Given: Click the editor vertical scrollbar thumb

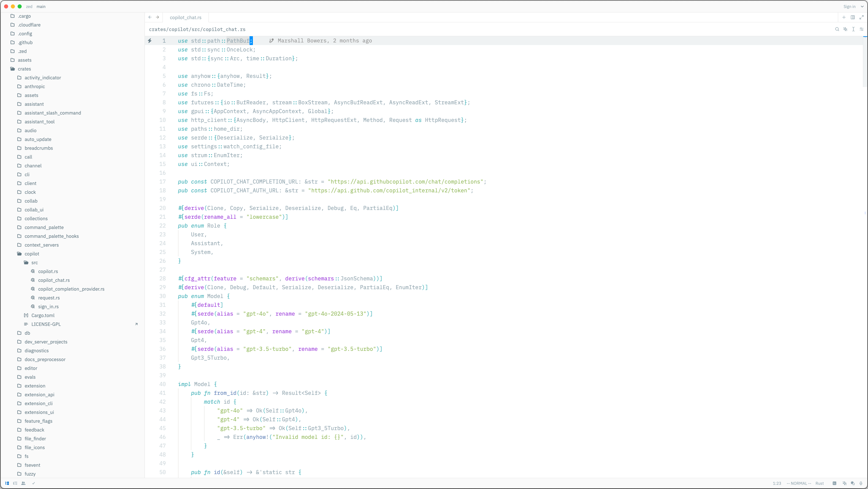Looking at the screenshot, I should (x=865, y=61).
